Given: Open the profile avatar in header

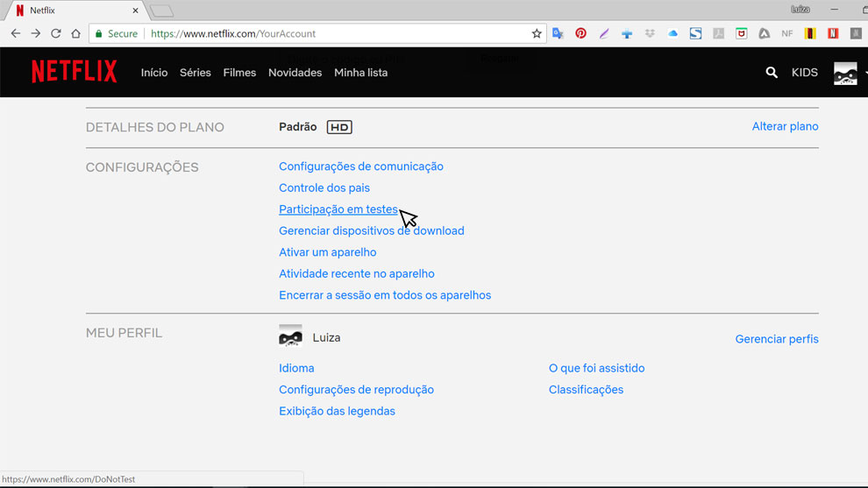Looking at the screenshot, I should (x=845, y=73).
